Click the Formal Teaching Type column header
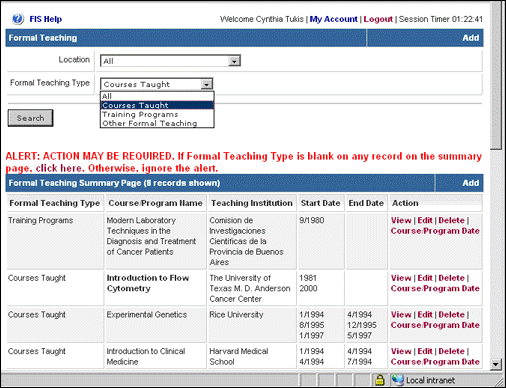This screenshot has width=506, height=388. point(55,203)
